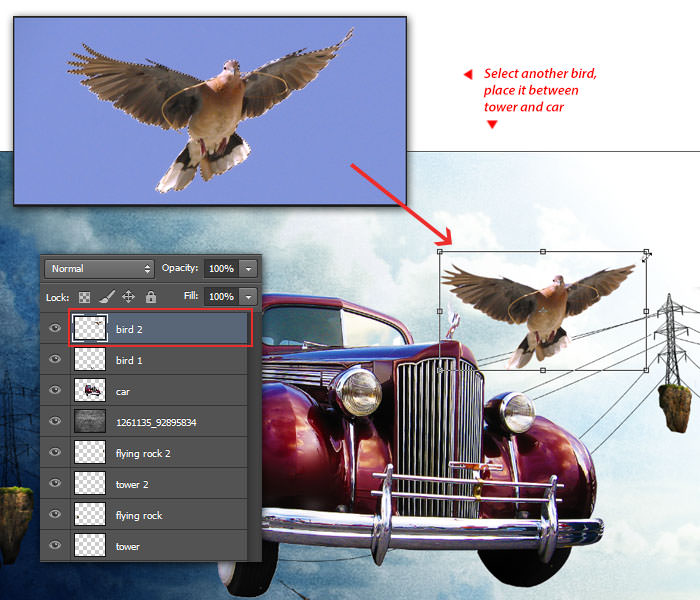The image size is (700, 600).
Task: Click the top-right transform handle
Action: (x=646, y=252)
